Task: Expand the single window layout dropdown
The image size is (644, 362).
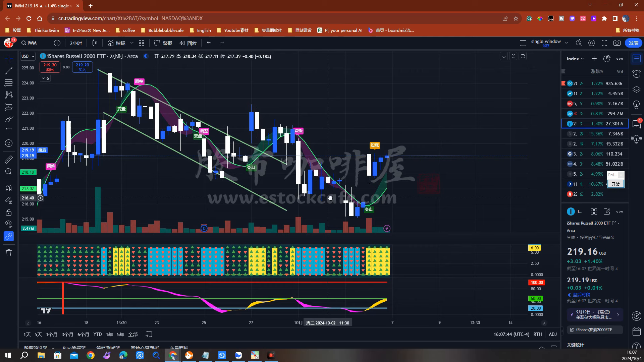Action: click(566, 43)
